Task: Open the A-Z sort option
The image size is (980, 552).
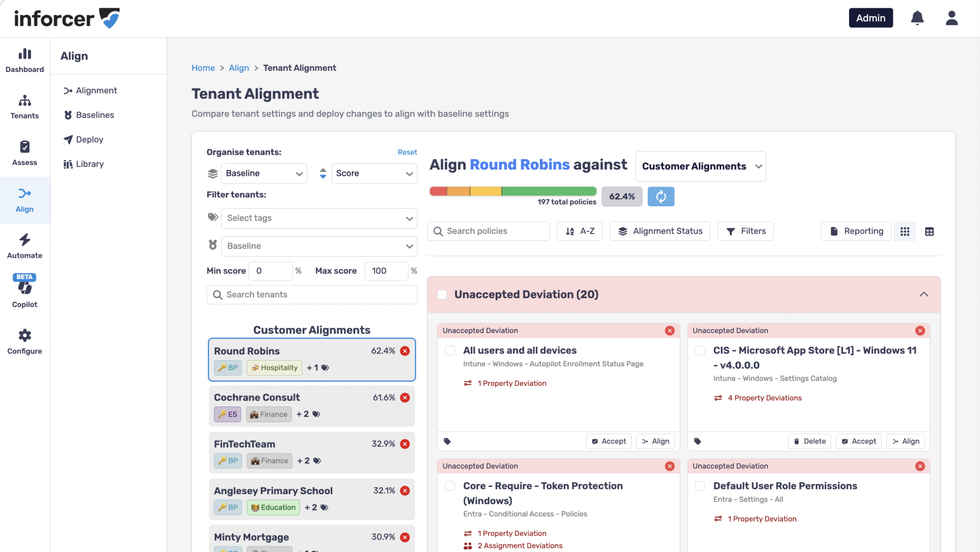Action: coord(580,231)
